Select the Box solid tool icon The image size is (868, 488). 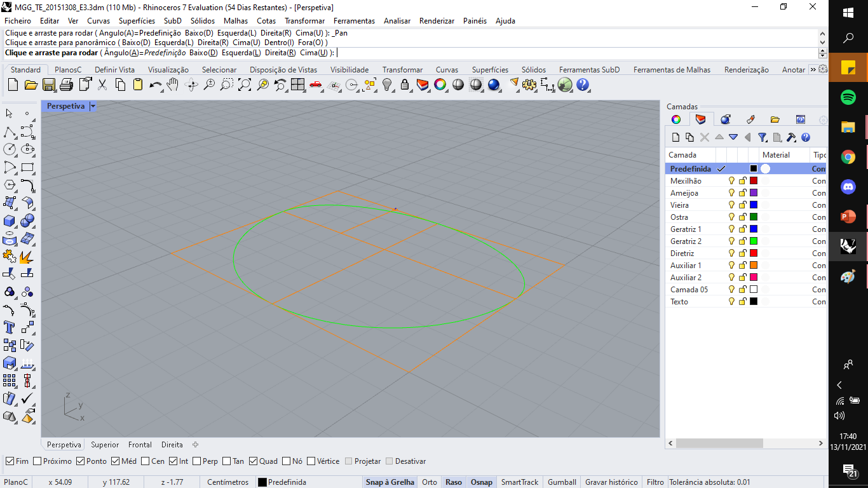point(10,220)
